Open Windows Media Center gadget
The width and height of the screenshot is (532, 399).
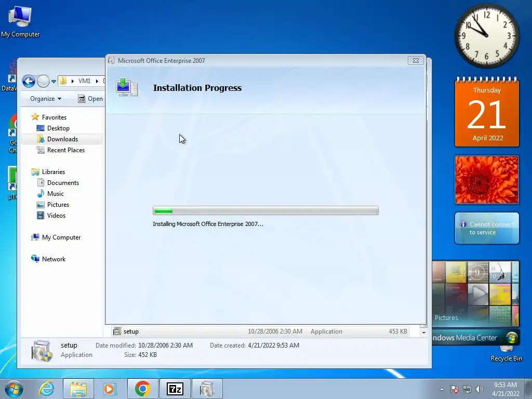click(x=475, y=303)
